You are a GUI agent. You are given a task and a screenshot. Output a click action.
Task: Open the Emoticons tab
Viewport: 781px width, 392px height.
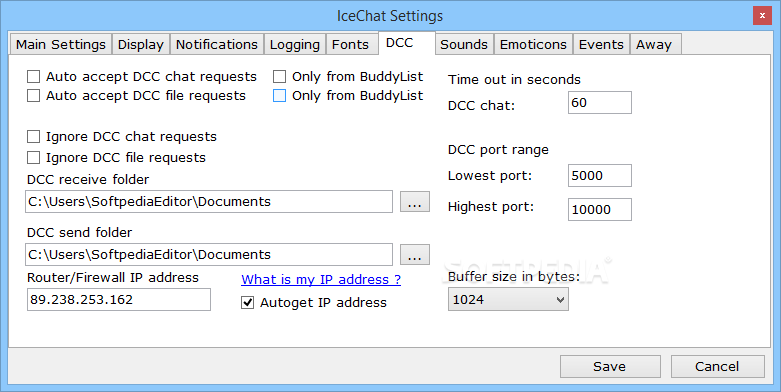coord(533,44)
